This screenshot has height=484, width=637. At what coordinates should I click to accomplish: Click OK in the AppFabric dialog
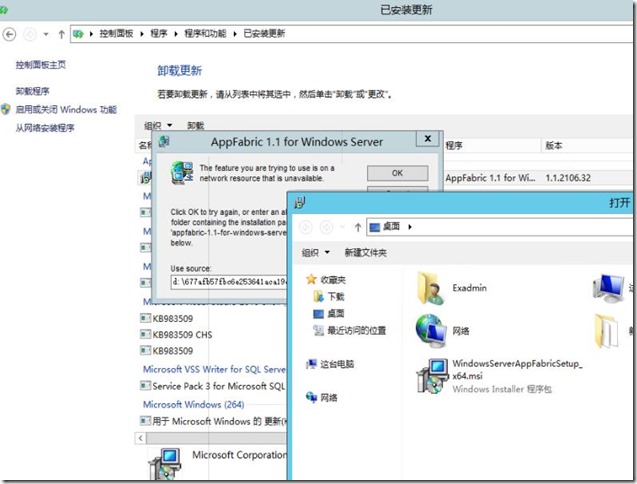397,173
